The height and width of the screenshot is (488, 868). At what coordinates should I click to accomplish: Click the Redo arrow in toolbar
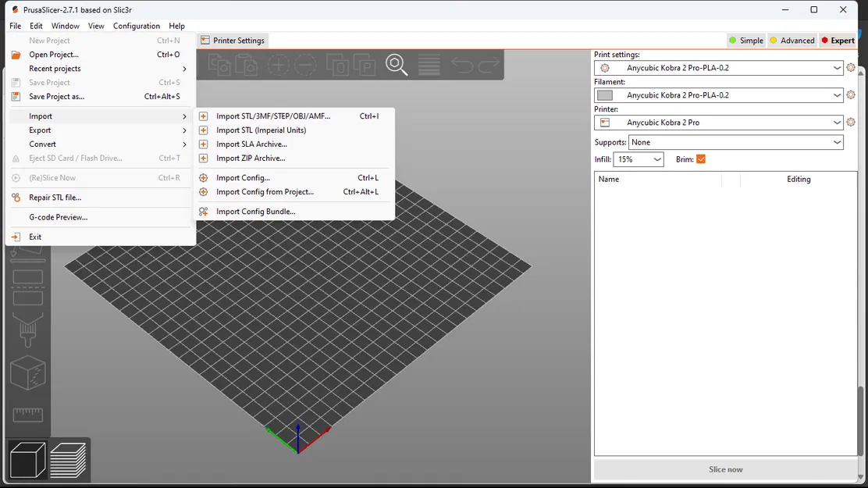[x=489, y=66]
